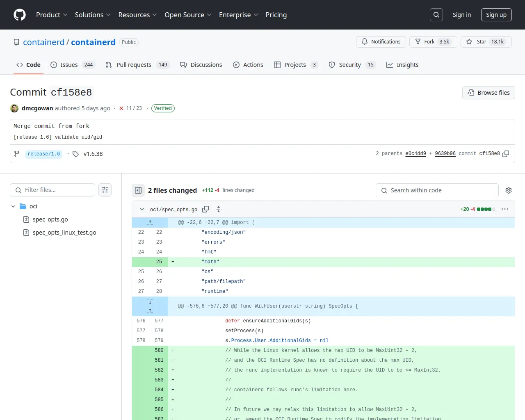Open filter options next to Filter files
This screenshot has width=525, height=420.
pyautogui.click(x=105, y=190)
